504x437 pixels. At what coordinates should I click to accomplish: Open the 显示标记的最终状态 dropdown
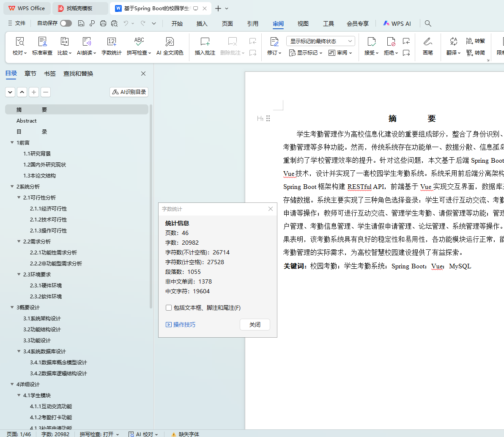tap(320, 41)
